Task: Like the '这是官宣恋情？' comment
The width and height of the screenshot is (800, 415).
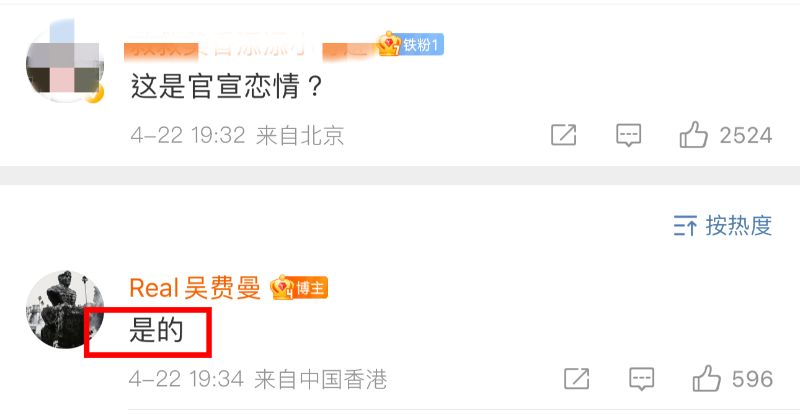Action: tap(693, 135)
